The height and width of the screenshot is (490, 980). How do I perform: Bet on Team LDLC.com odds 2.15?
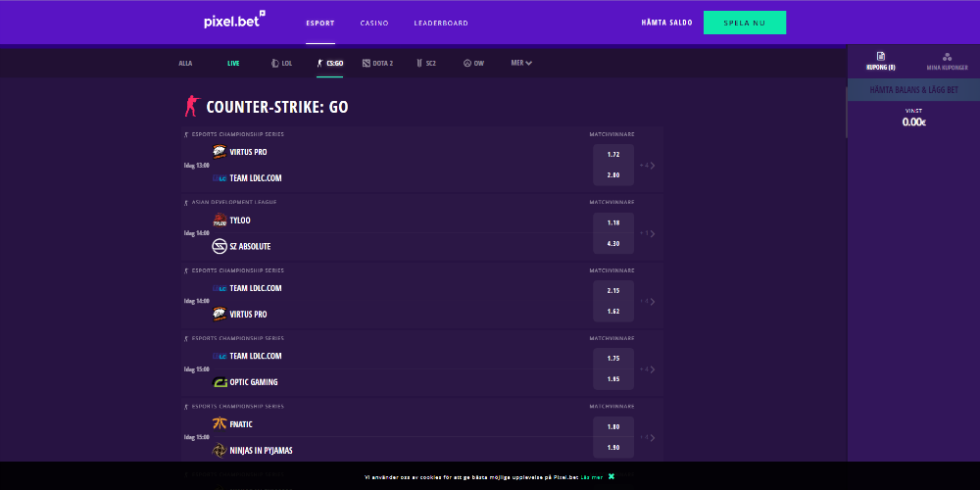coord(613,291)
